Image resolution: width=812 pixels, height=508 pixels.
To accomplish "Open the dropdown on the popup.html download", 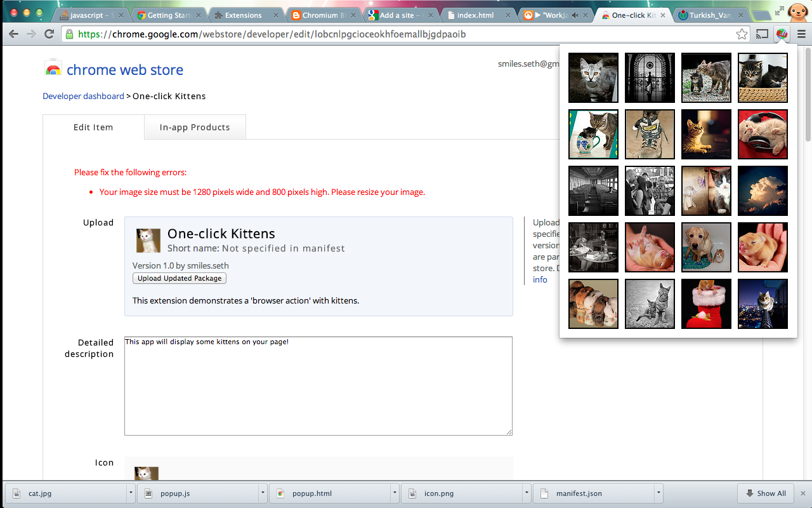I will coord(395,493).
